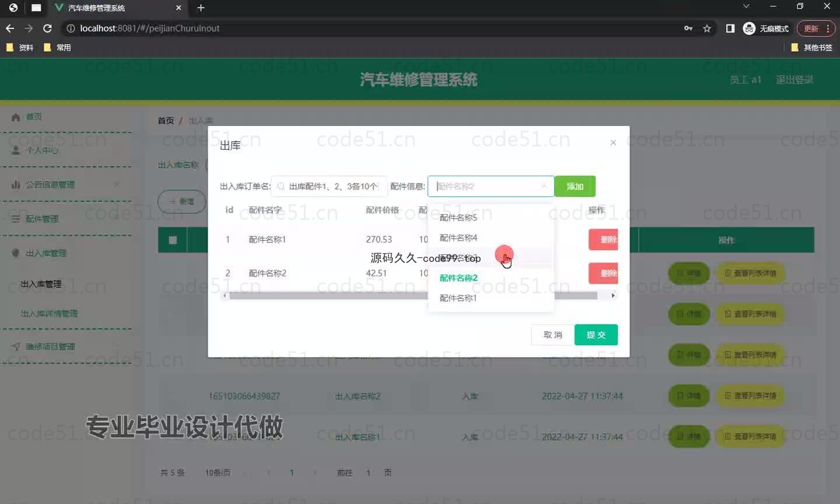
Task: Select 配件名称5 from the dropdown list
Action: (x=491, y=218)
